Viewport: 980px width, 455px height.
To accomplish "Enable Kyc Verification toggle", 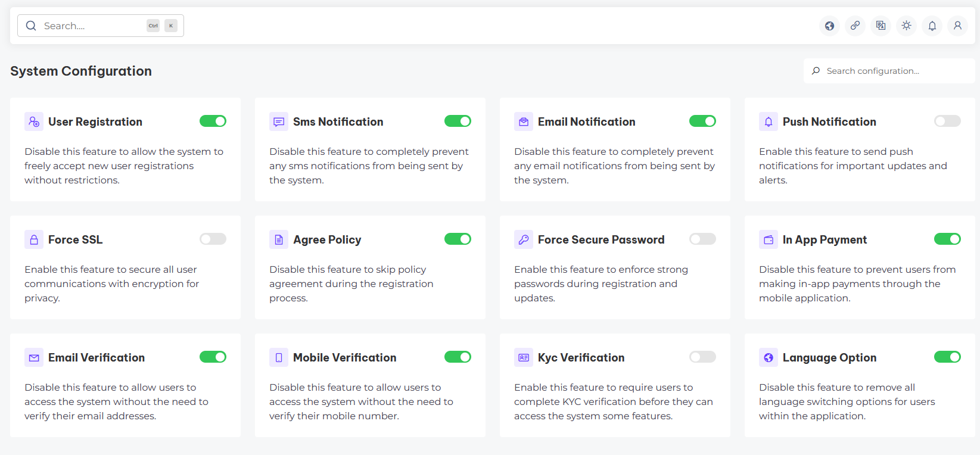I will pos(702,357).
